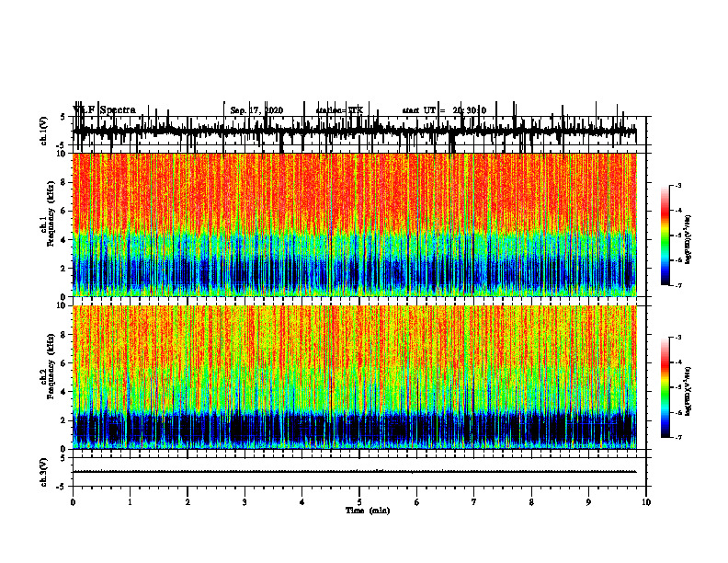Click time axis tick label "0"
This screenshot has height=563, width=728.
[x=73, y=502]
